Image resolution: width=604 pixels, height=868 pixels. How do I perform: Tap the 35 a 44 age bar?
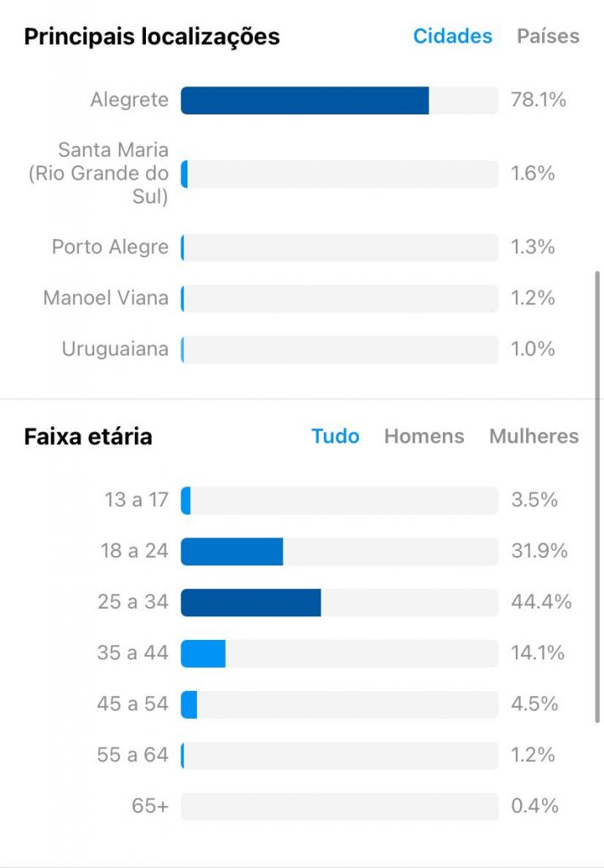339,654
